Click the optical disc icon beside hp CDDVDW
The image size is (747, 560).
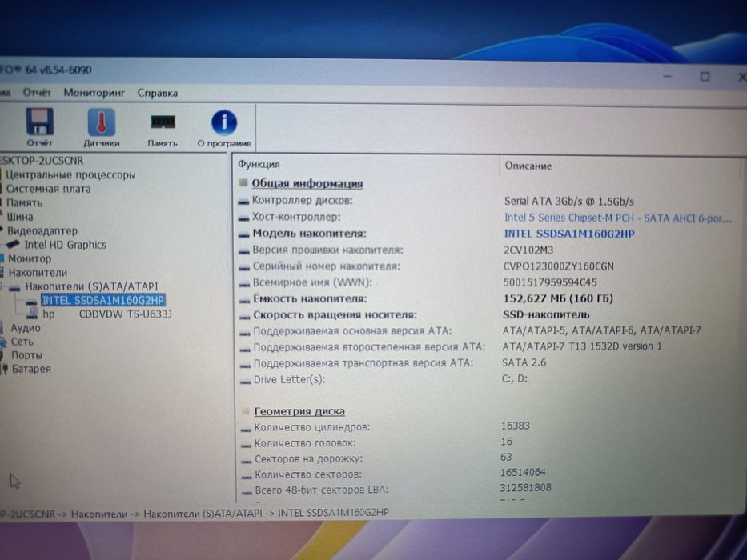pyautogui.click(x=32, y=312)
